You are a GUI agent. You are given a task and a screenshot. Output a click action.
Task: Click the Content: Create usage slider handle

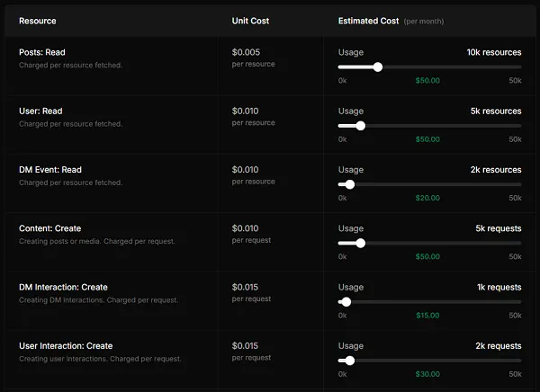361,243
